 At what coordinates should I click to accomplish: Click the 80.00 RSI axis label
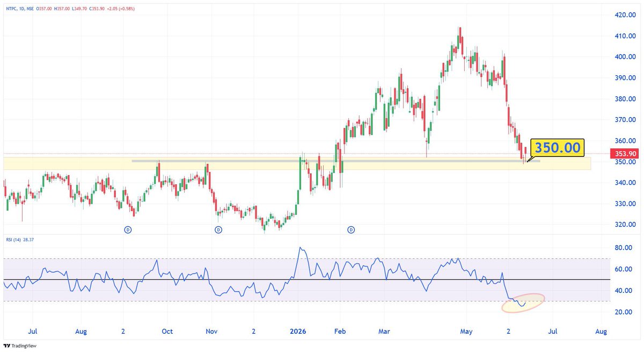(x=624, y=248)
